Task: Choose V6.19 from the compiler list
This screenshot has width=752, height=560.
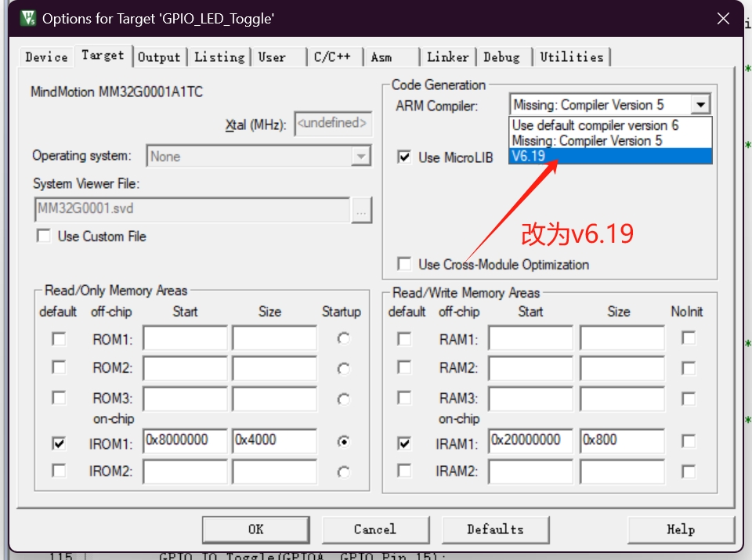Action: 609,156
